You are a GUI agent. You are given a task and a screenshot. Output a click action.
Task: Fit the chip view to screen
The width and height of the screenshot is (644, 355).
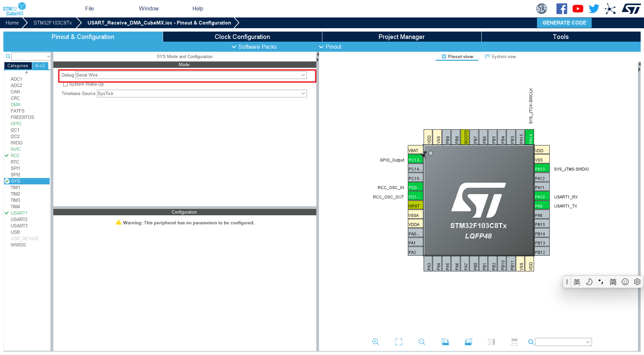(399, 342)
